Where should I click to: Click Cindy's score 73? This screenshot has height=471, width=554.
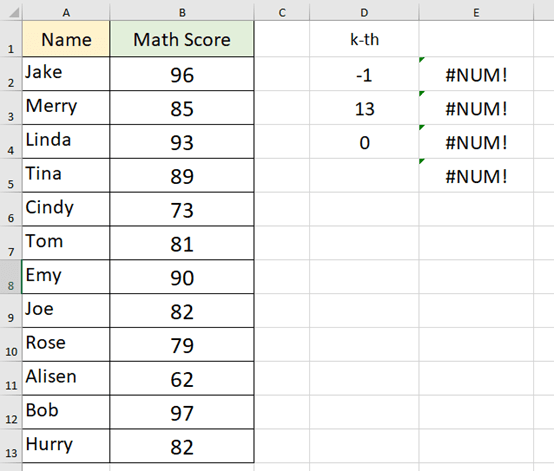[x=182, y=209]
